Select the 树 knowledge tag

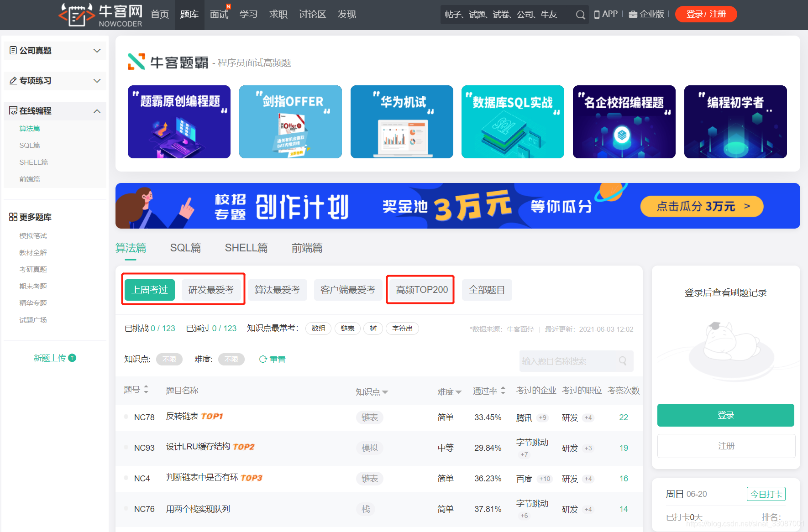pos(373,329)
